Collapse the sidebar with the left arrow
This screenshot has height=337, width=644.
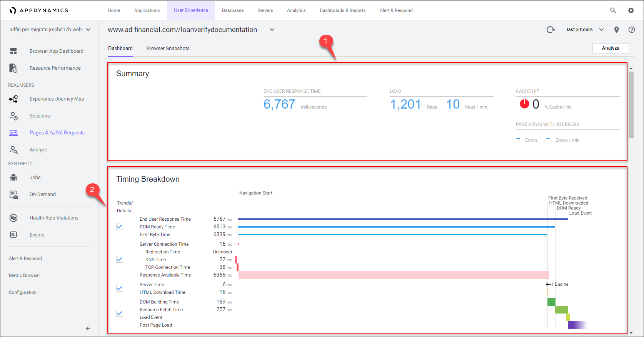coord(88,329)
